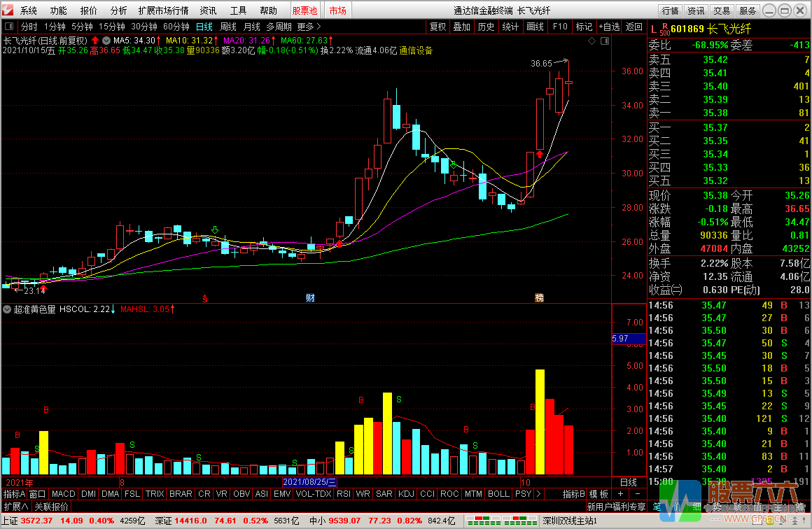Open the round dropdown beside the MA5 label
Screen dimensions: 812x529
pyautogui.click(x=106, y=41)
